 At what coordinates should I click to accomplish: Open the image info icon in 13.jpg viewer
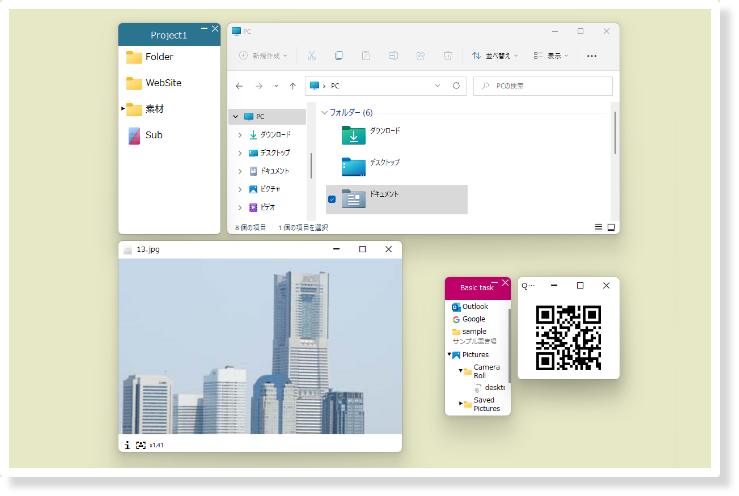point(127,444)
